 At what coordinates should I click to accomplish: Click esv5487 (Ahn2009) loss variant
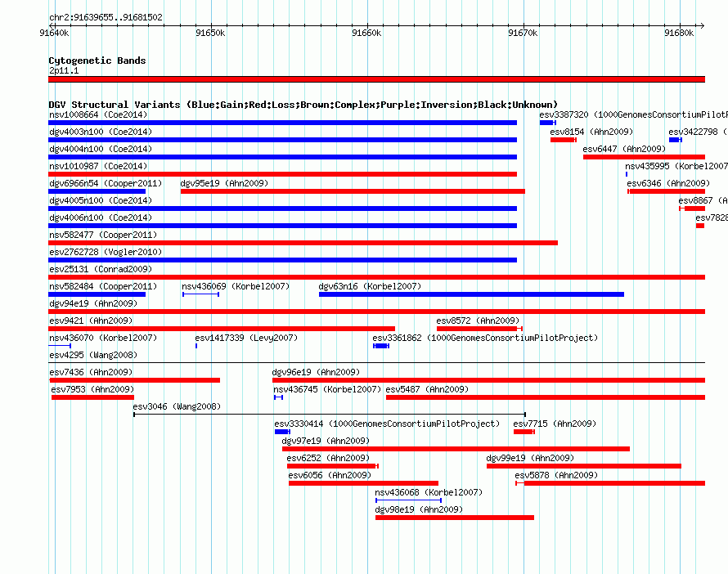[x=546, y=397]
